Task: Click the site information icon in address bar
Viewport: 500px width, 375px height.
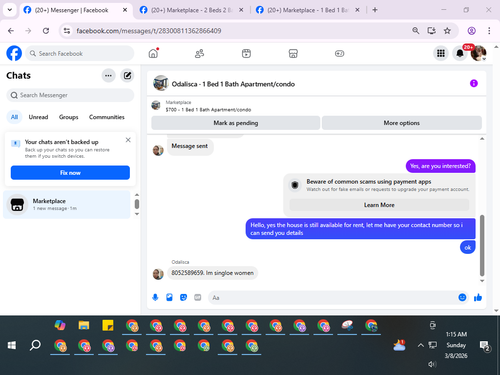Action: 67,31
